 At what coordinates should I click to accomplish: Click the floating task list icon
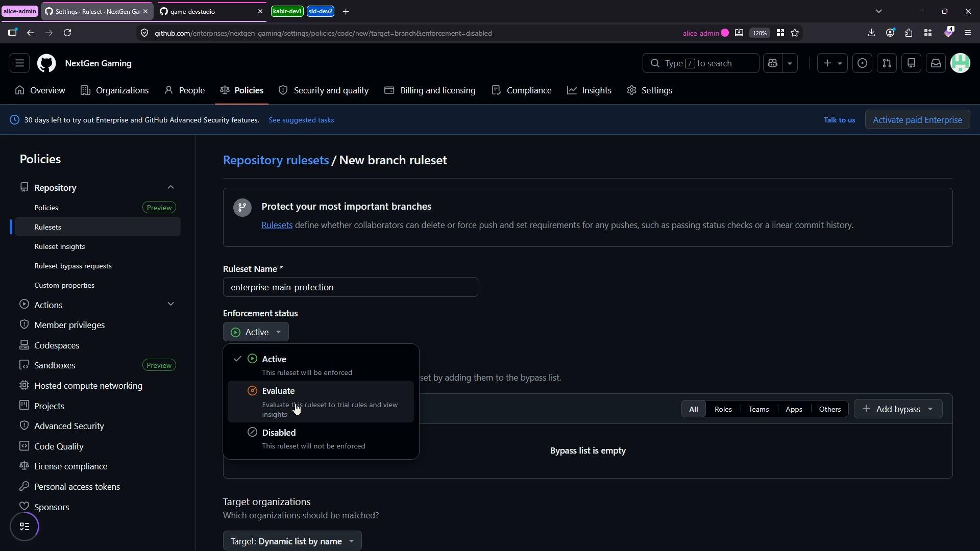tap(24, 527)
